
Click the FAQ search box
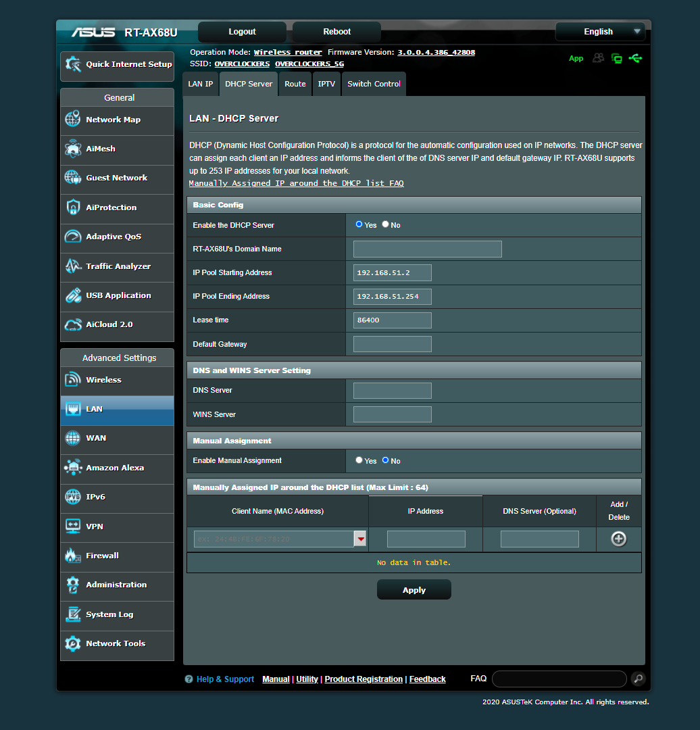point(559,679)
